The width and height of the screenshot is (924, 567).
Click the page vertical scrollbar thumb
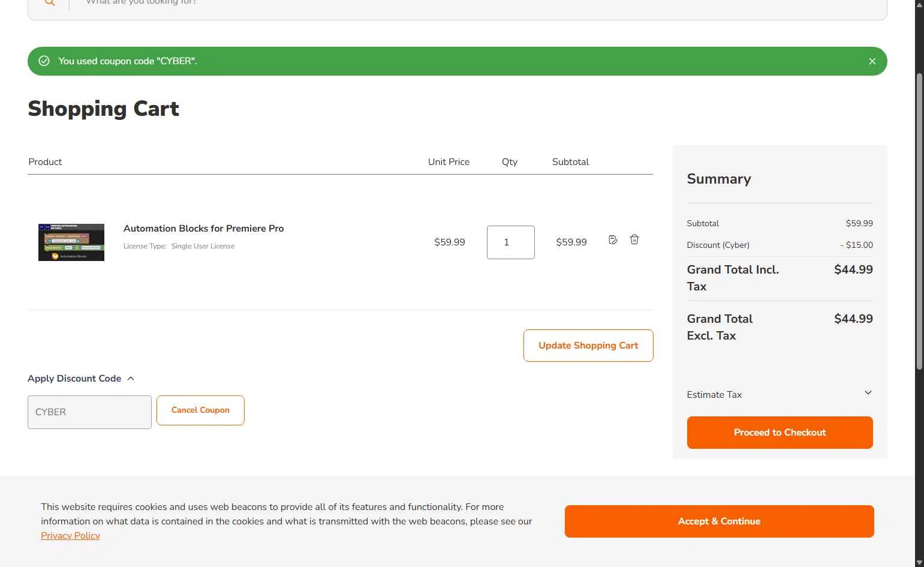pos(919,221)
